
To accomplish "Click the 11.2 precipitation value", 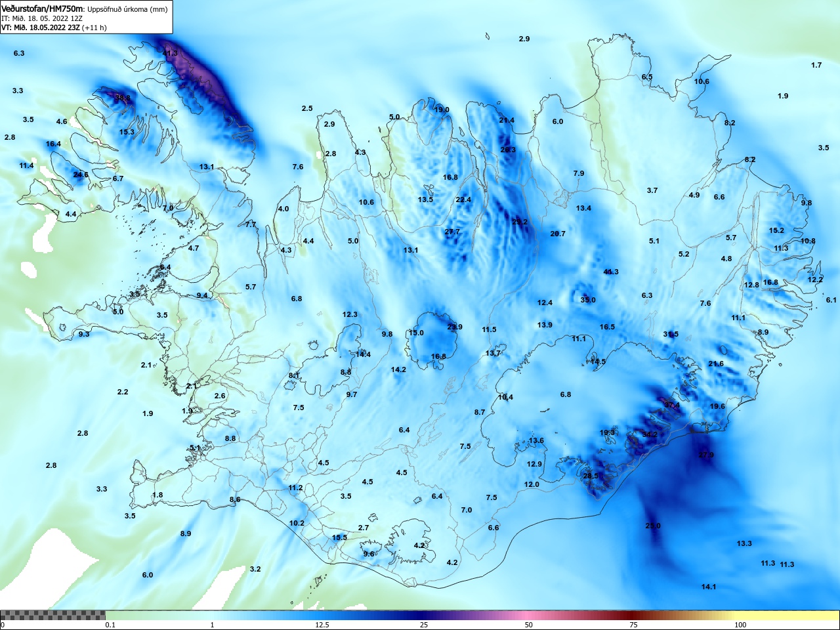I will point(295,488).
